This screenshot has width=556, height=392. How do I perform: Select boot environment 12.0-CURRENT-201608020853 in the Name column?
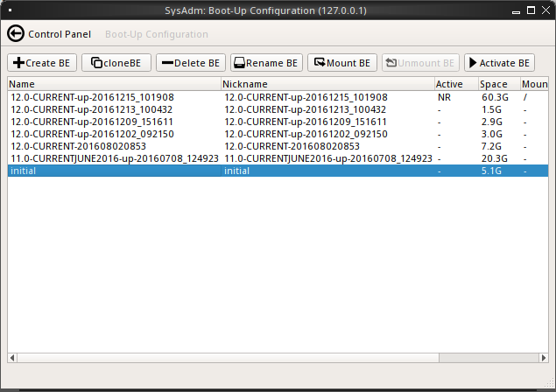(78, 146)
